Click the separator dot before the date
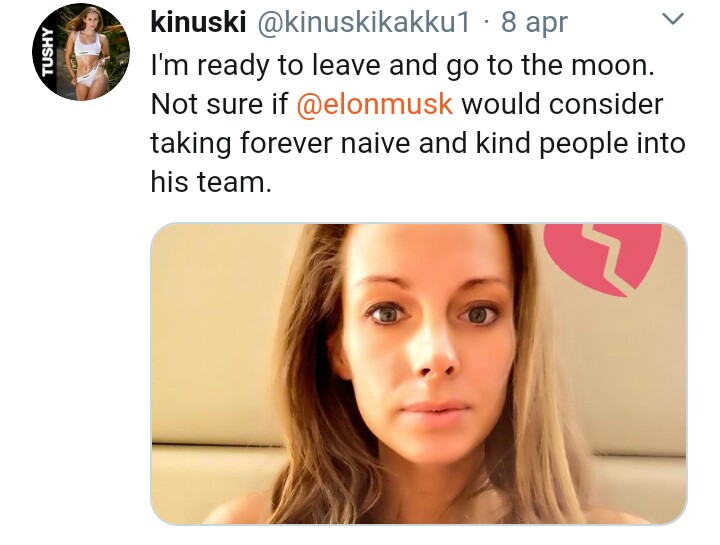This screenshot has width=720, height=545. tap(486, 22)
